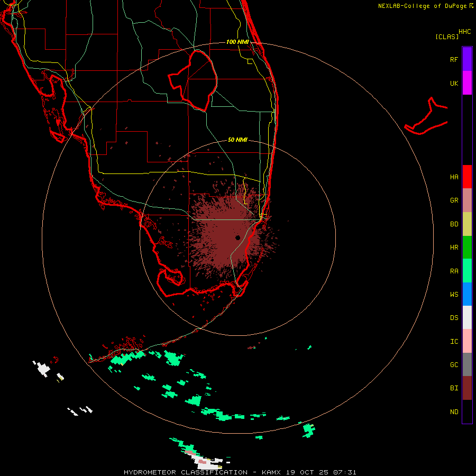Click the 'HHC' product label

pyautogui.click(x=464, y=32)
